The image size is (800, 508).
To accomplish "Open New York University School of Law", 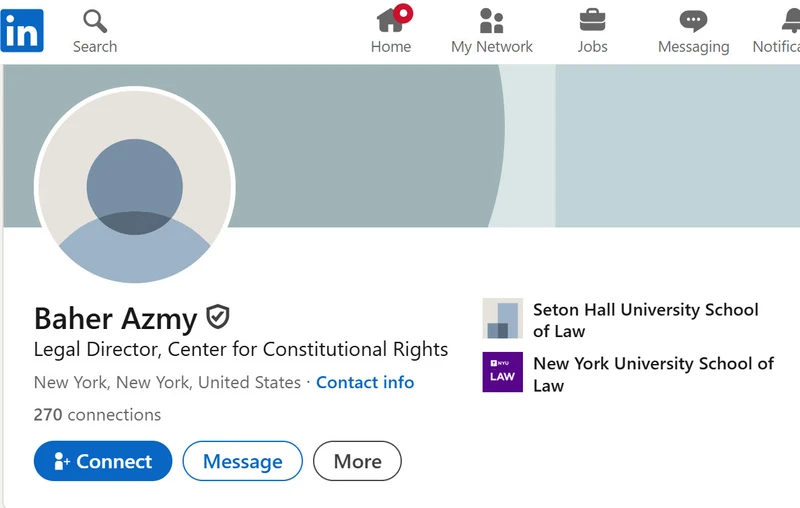I will 653,374.
